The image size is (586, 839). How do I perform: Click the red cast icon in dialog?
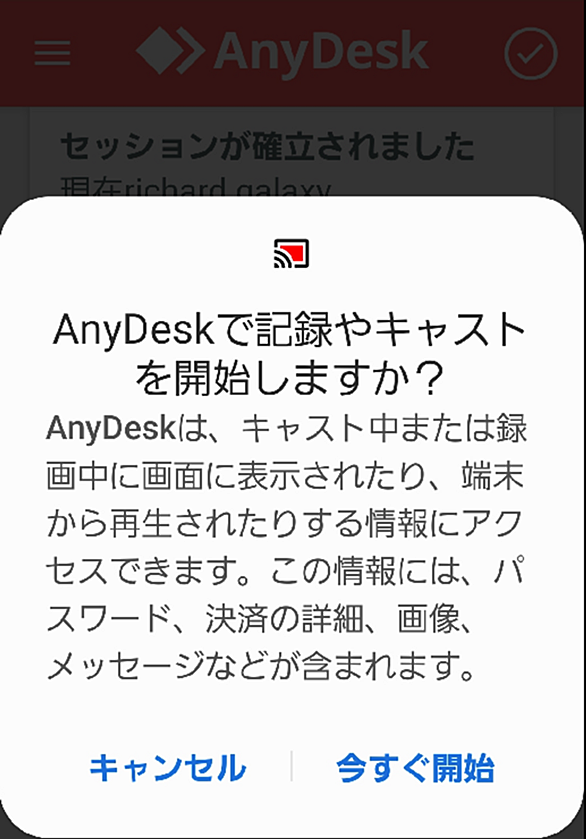click(292, 254)
